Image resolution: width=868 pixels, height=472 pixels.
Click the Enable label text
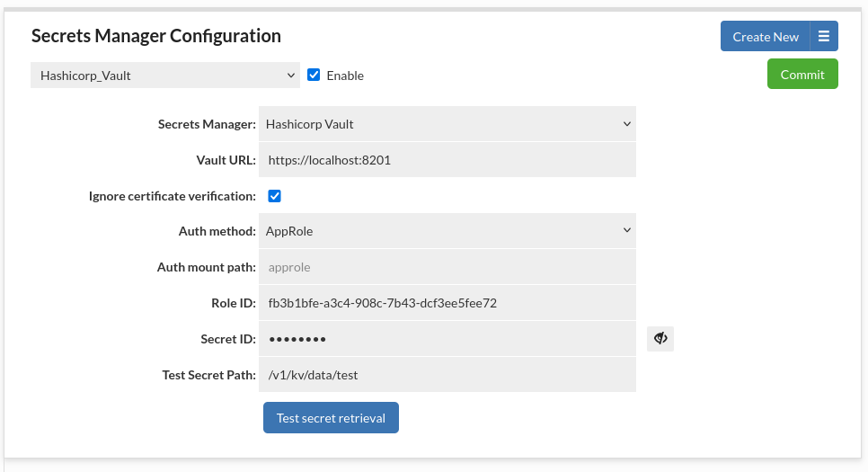pyautogui.click(x=345, y=76)
